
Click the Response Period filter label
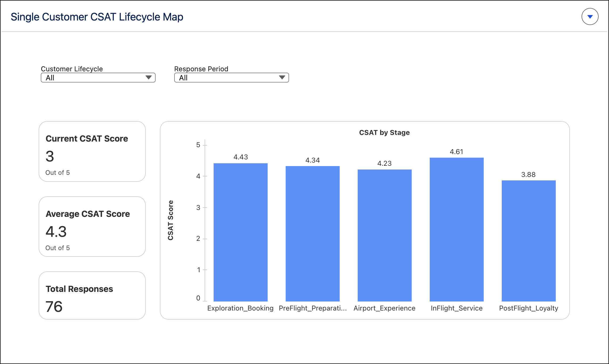tap(201, 69)
